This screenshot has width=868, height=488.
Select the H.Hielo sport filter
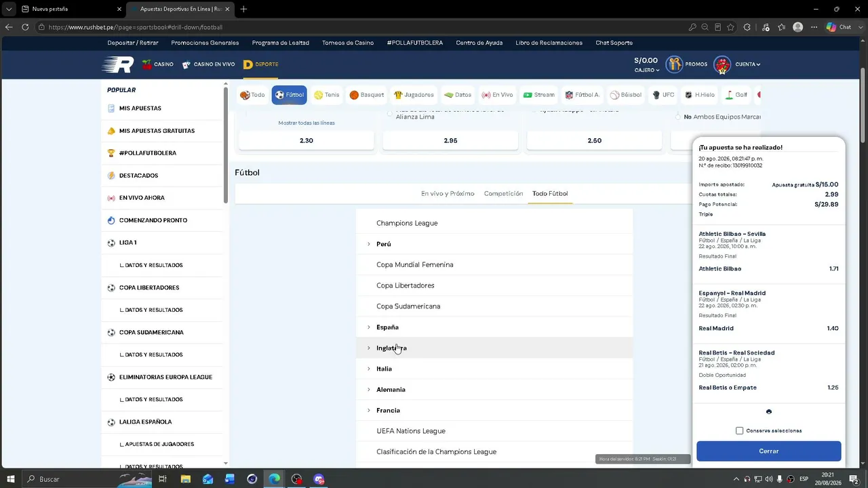(700, 95)
